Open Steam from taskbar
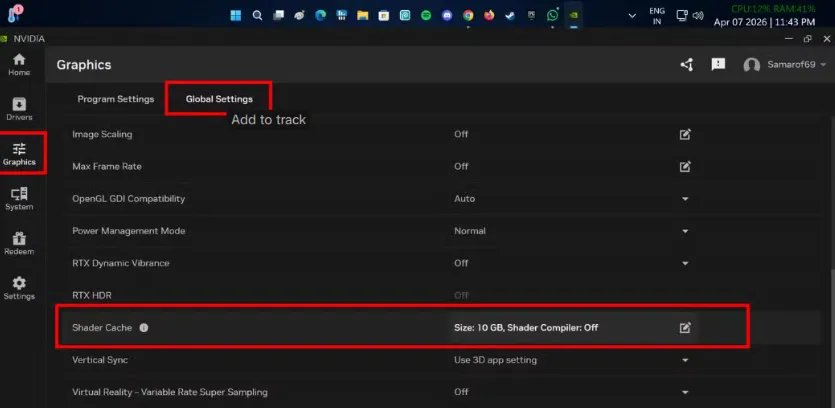835x408 pixels. 510,15
